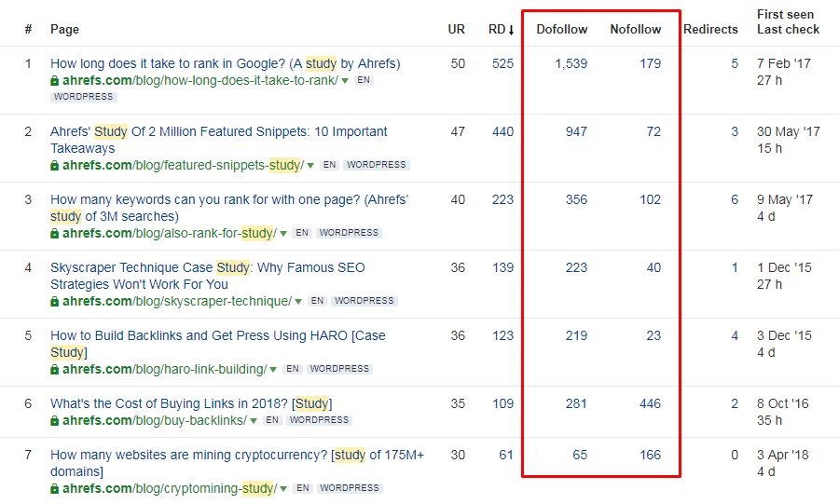Viewport: 839px width, 504px height.
Task: Click the green lock icon for how-long-does-it-take-to-rank URL
Action: click(x=55, y=81)
